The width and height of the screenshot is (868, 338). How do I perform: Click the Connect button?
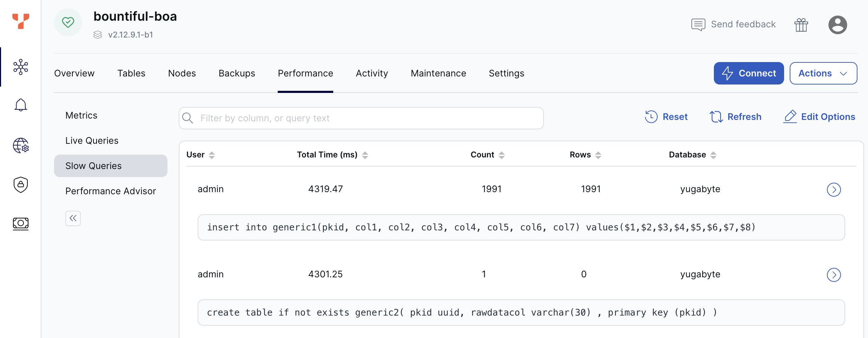(749, 73)
